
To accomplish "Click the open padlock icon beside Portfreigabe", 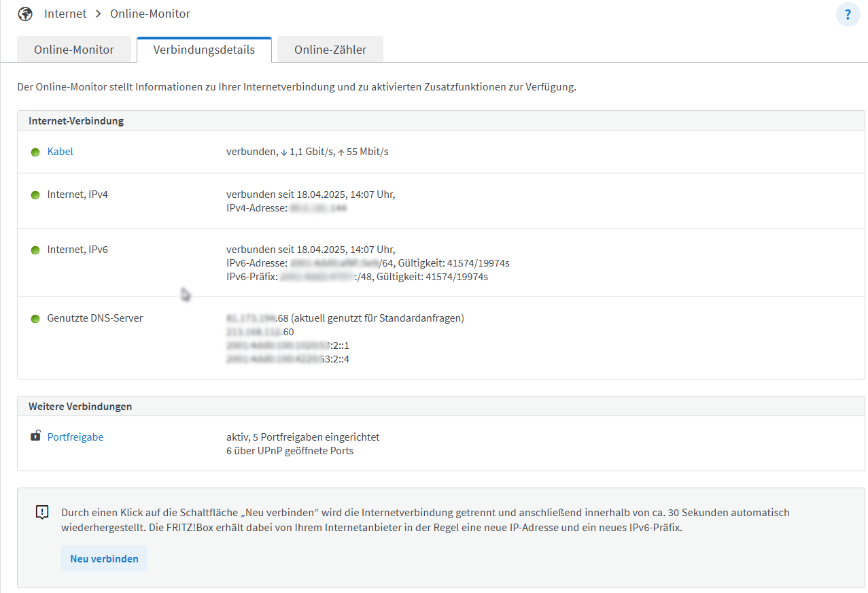I will (x=35, y=436).
